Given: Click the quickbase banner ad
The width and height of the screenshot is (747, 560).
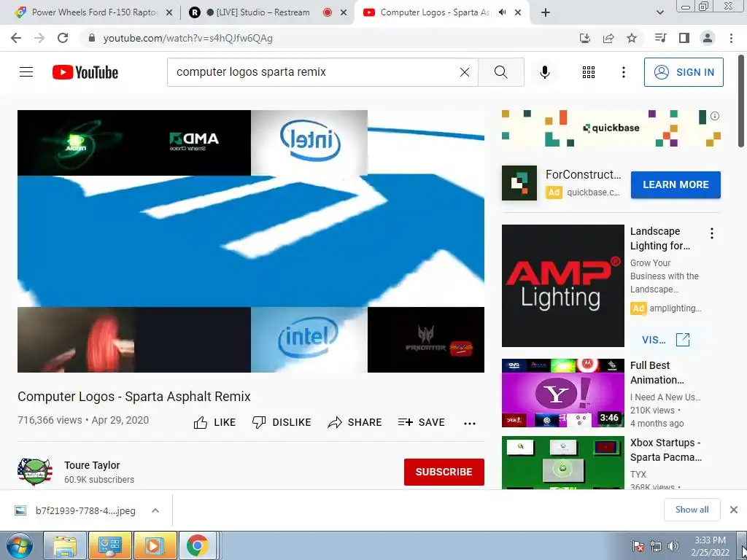Looking at the screenshot, I should 611,128.
